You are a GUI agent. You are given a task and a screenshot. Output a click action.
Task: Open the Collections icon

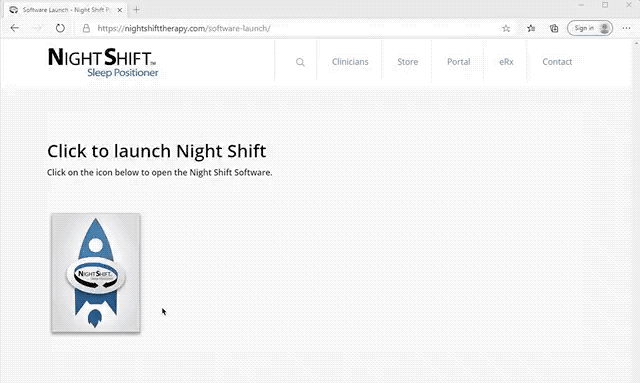(554, 28)
